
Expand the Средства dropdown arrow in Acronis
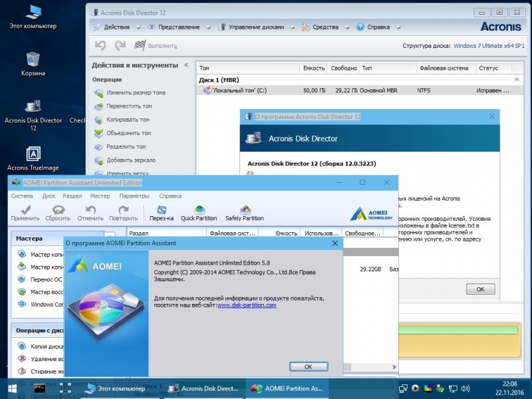[347, 27]
